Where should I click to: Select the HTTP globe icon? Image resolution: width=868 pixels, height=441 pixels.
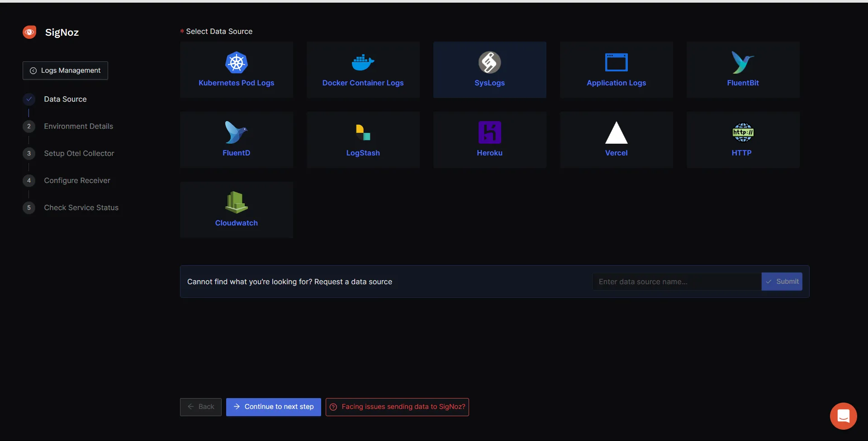pos(743,133)
